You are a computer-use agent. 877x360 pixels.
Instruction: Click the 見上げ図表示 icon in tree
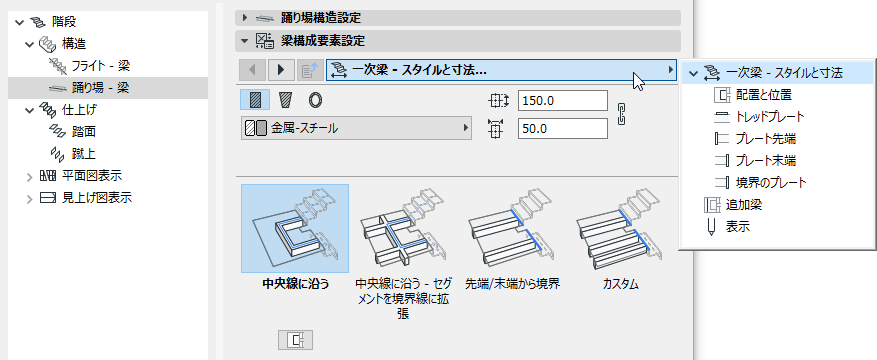(x=48, y=198)
